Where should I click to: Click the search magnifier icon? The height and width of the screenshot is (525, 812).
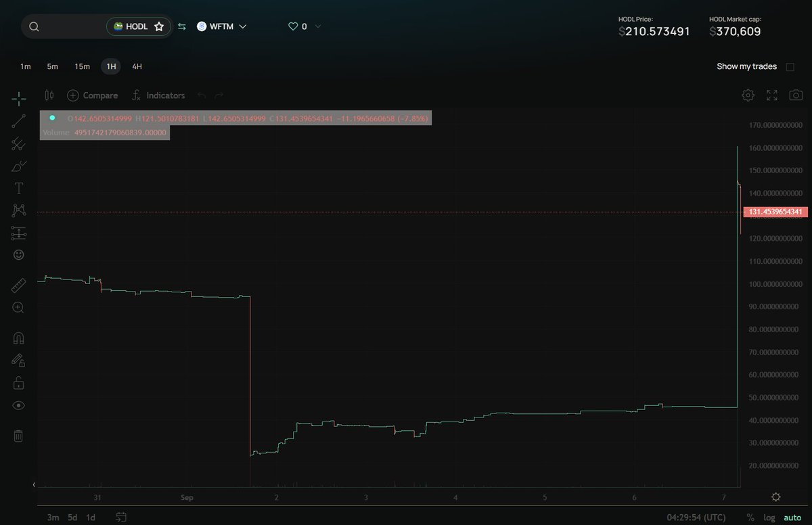pos(34,26)
